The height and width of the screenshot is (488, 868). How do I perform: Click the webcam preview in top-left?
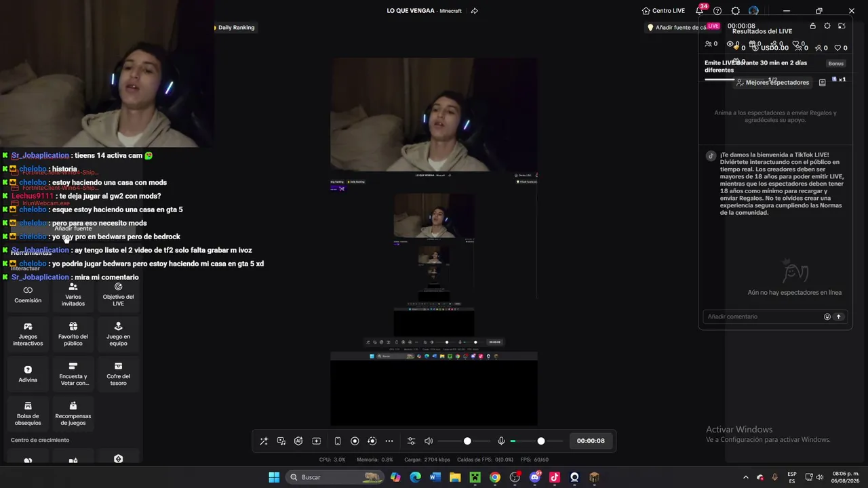pyautogui.click(x=106, y=73)
